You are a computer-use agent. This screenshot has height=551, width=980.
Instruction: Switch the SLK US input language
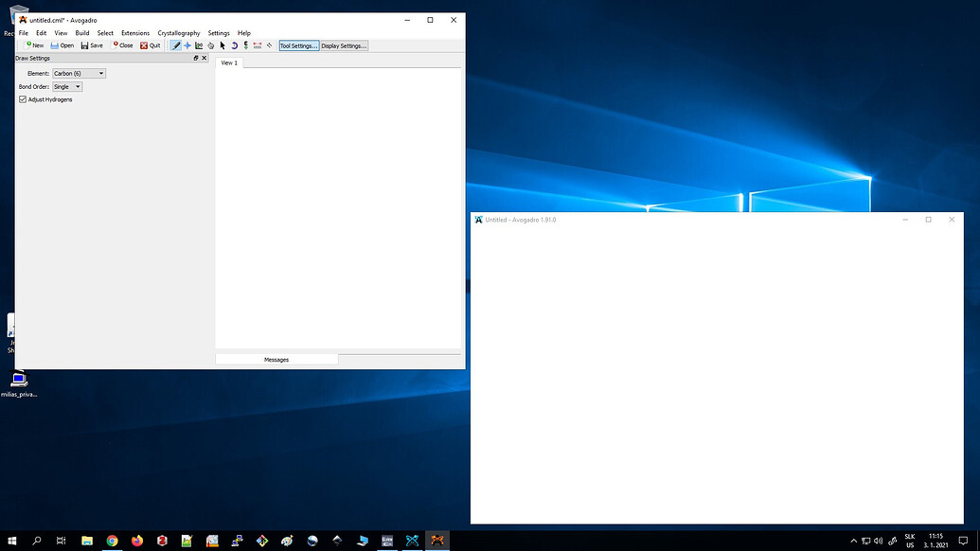click(x=910, y=541)
